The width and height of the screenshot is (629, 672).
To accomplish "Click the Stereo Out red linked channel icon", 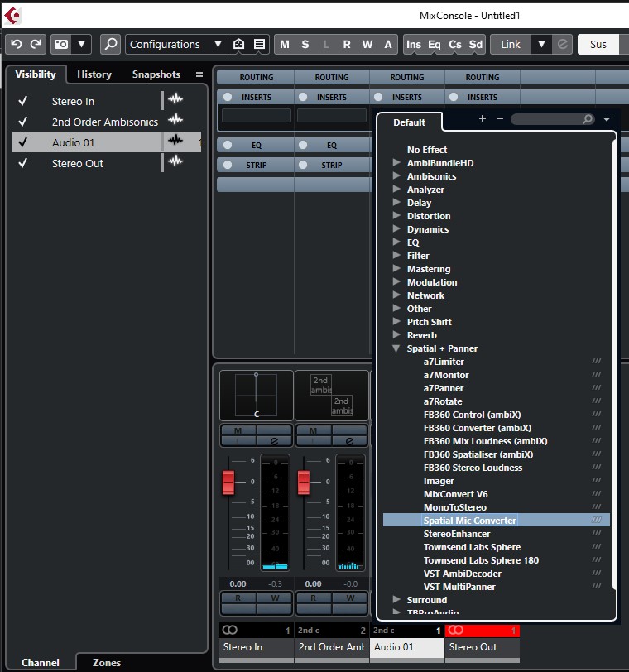I will pos(455,630).
